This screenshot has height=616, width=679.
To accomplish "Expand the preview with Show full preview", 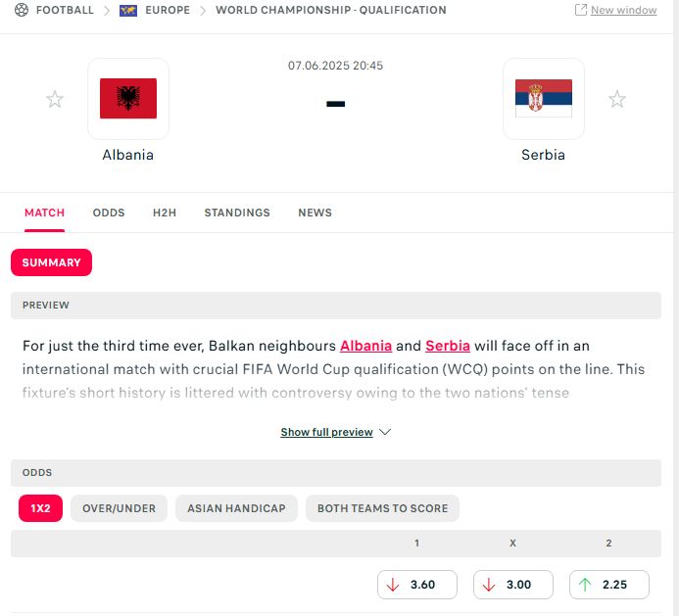I will click(x=326, y=432).
